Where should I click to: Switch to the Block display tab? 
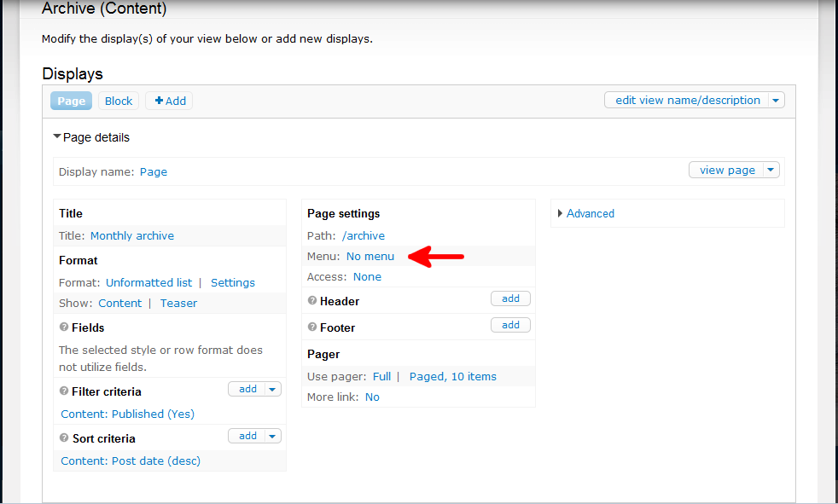[x=119, y=101]
